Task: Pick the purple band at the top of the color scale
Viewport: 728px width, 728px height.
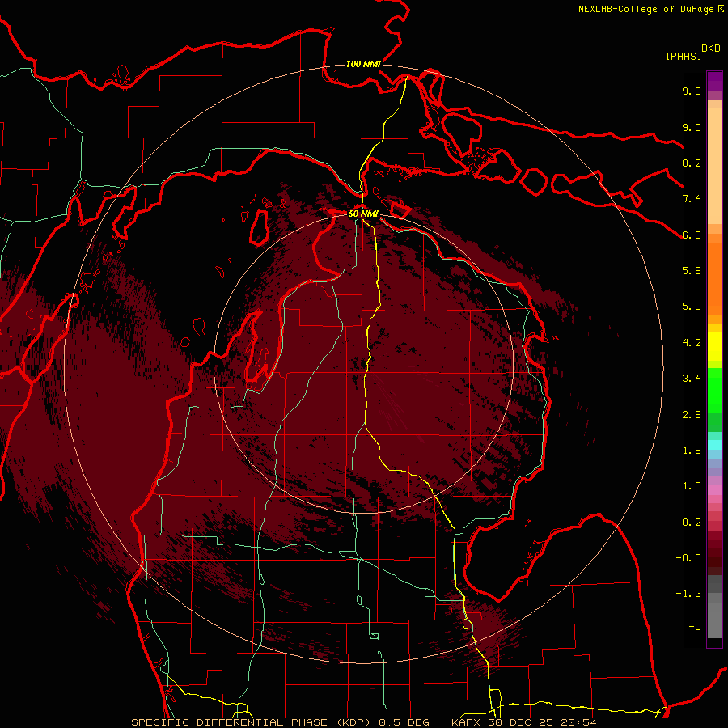Action: coord(714,81)
